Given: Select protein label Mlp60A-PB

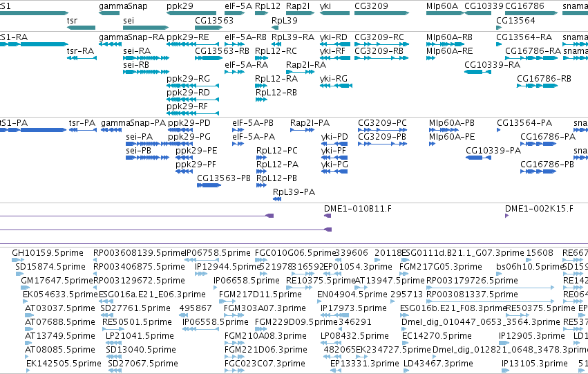Looking at the screenshot, I should pyautogui.click(x=451, y=123).
